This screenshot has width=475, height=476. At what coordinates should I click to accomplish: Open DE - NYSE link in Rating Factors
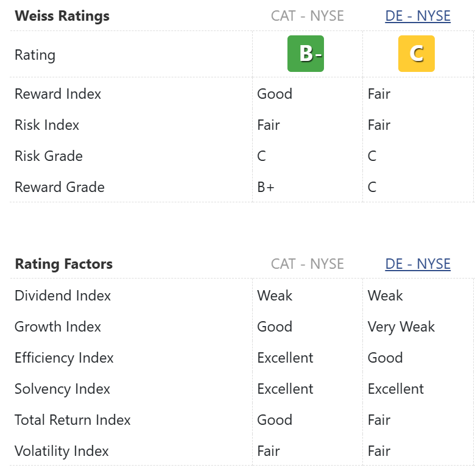coord(418,264)
